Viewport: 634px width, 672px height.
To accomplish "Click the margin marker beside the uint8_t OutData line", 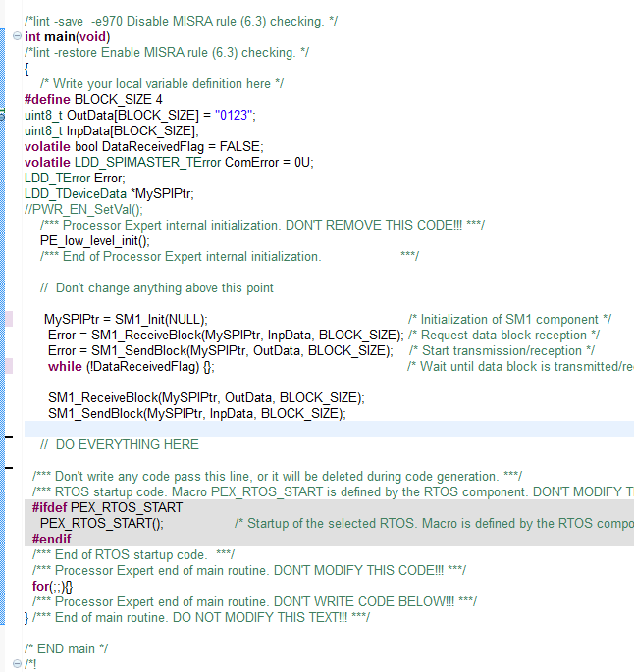I will 2,116.
